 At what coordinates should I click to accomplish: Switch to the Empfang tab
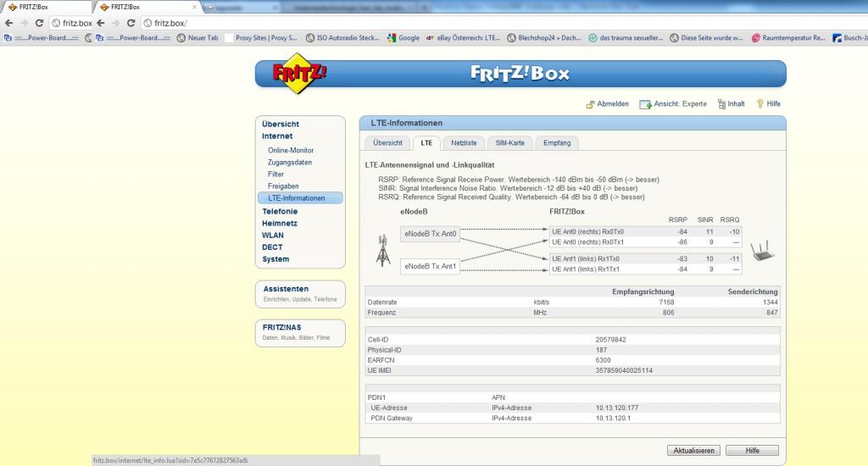pos(557,143)
